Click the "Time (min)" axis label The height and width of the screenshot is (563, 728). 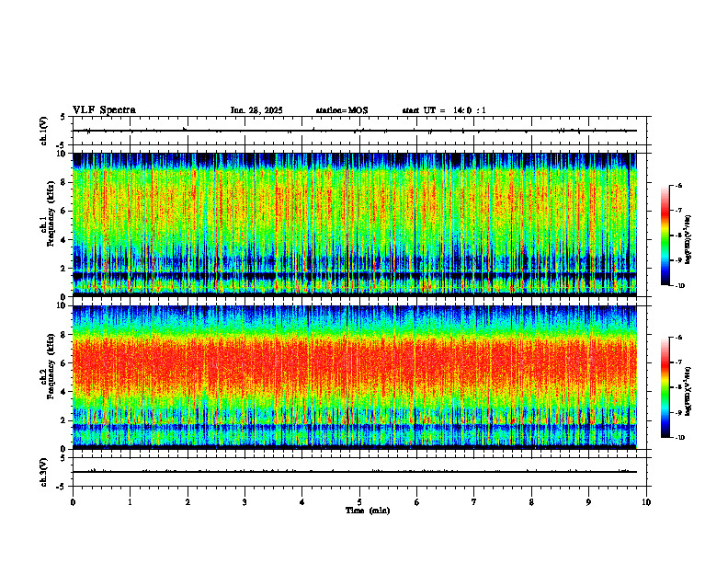point(368,511)
